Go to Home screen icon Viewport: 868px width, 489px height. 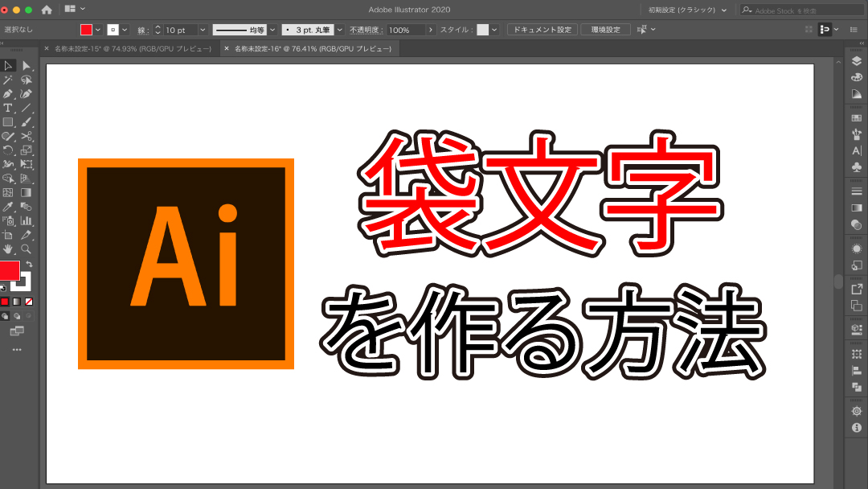(x=47, y=10)
